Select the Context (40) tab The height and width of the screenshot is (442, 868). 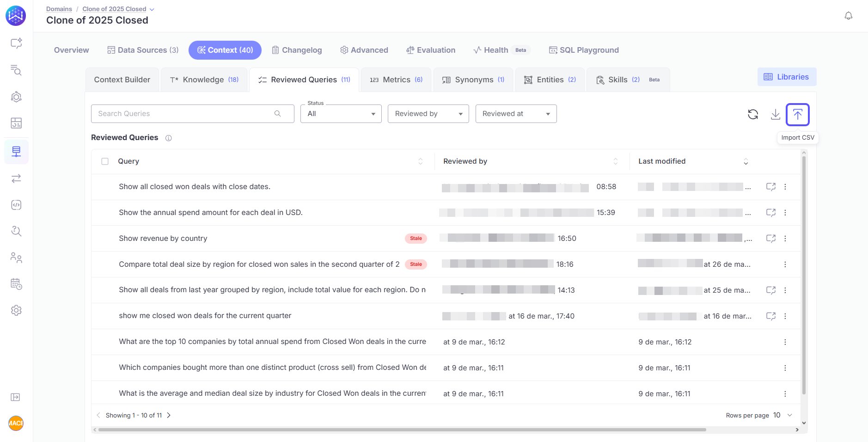click(225, 50)
